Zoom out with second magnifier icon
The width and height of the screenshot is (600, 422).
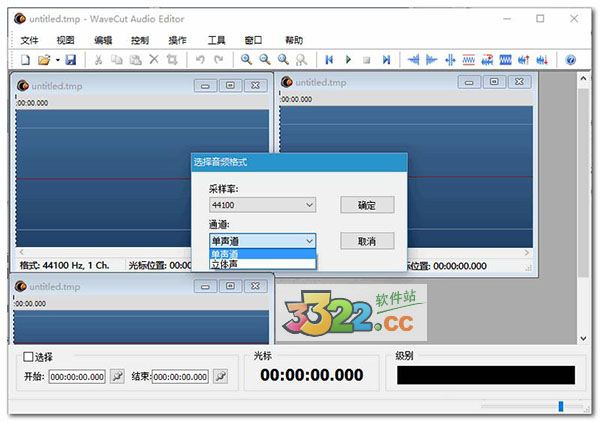[265, 60]
